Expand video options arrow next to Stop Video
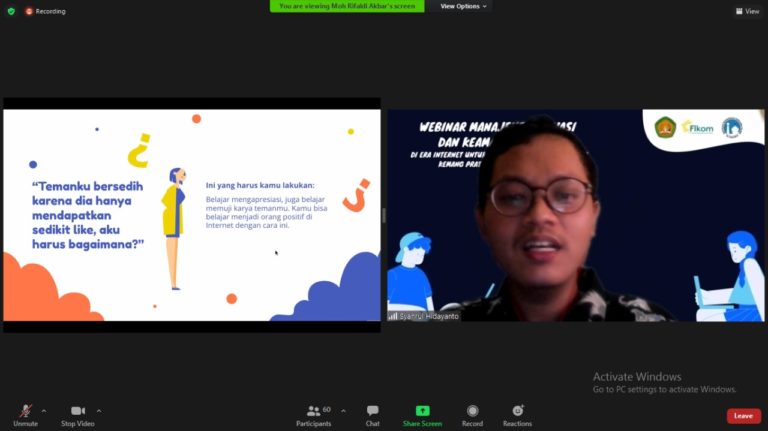The image size is (768, 431). click(x=98, y=410)
